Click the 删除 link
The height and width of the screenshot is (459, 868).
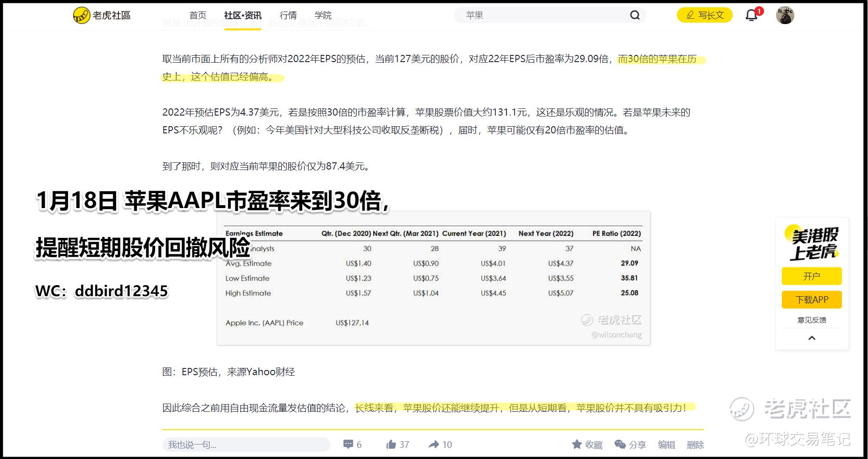click(695, 445)
